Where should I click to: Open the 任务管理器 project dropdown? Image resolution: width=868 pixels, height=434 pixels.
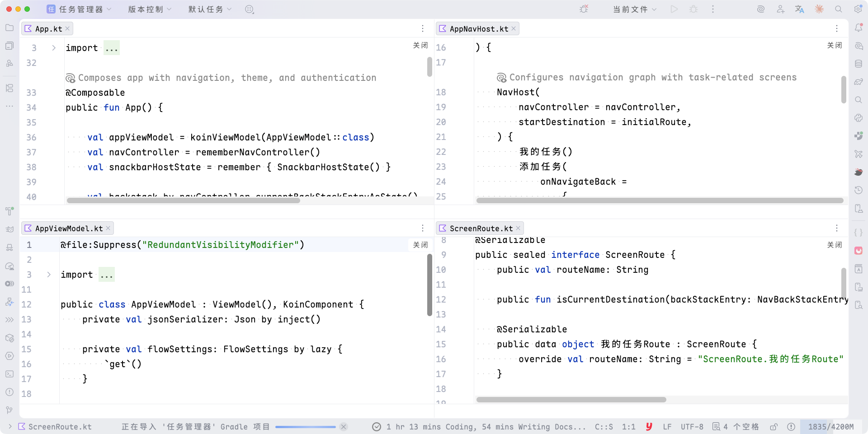[80, 9]
